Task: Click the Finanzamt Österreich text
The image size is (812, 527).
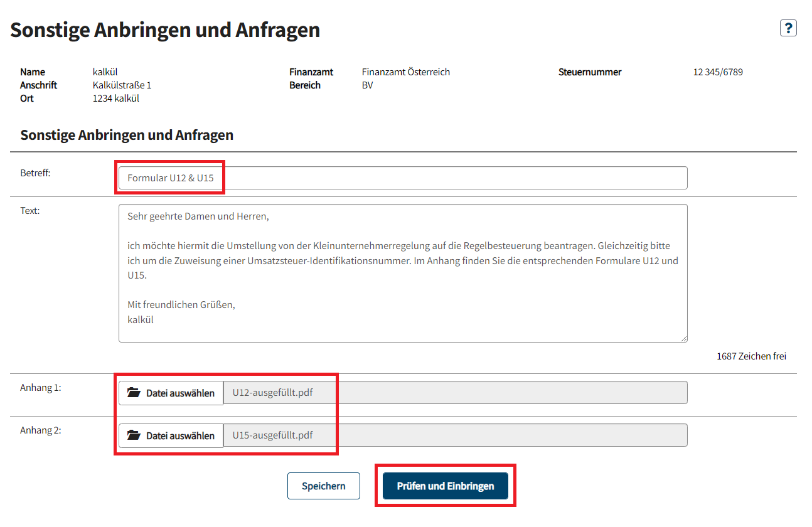Action: point(406,72)
